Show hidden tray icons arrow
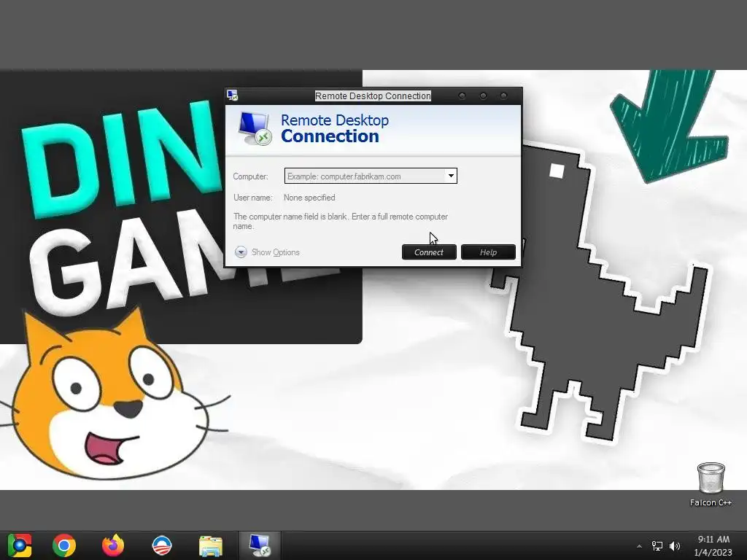The height and width of the screenshot is (560, 747). tap(639, 546)
